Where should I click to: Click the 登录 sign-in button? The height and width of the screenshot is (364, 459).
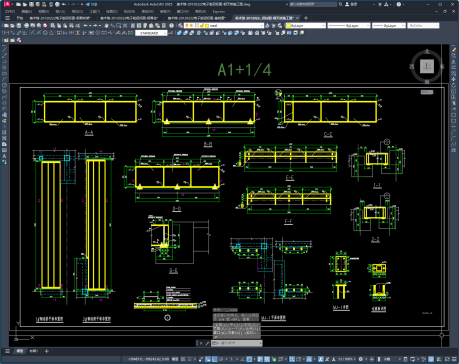(x=351, y=4)
